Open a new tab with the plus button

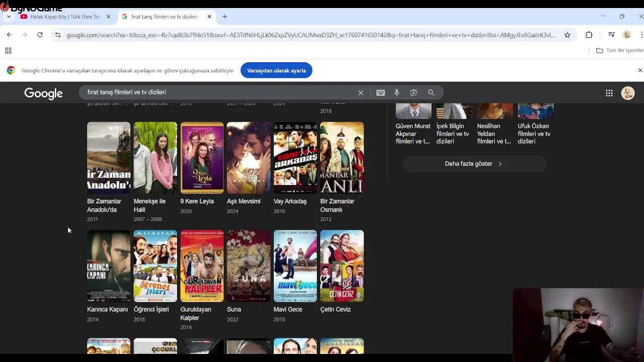point(225,17)
